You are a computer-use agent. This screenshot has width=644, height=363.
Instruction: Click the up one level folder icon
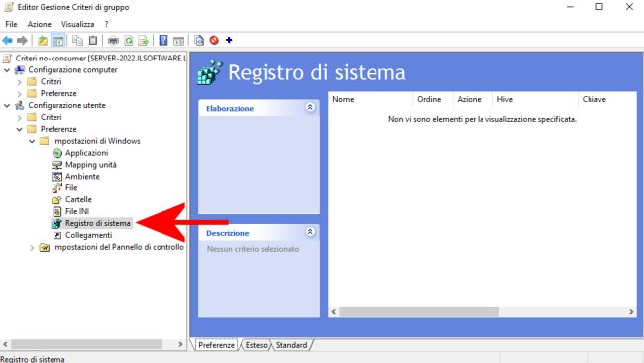(43, 41)
